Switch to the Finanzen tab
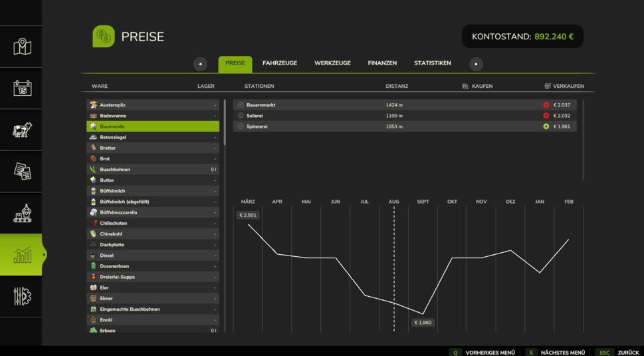This screenshot has width=644, height=356. (382, 63)
